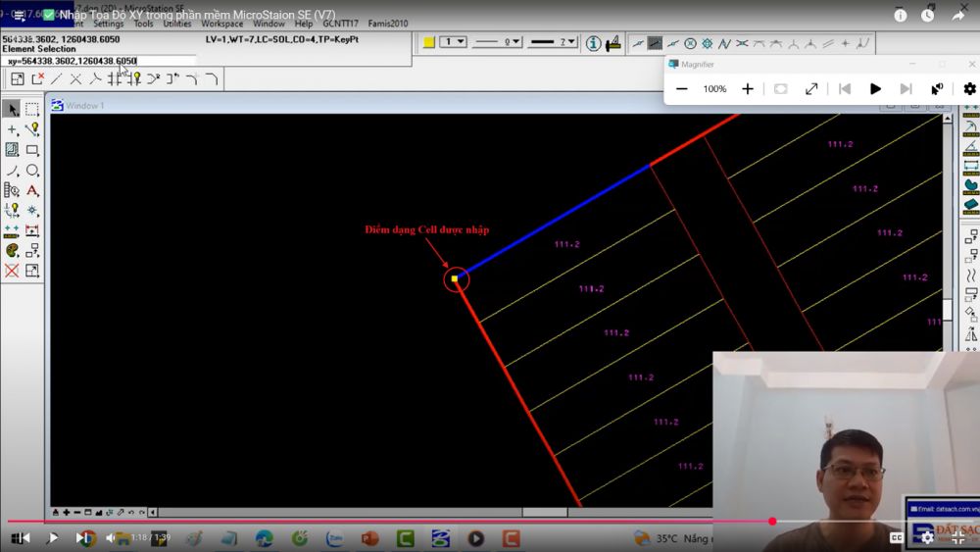Select the Element Selection arrow tool

pyautogui.click(x=12, y=109)
